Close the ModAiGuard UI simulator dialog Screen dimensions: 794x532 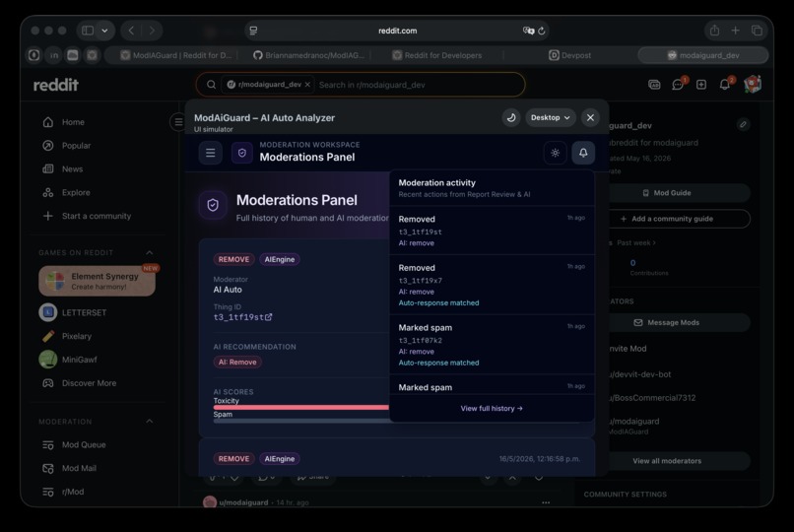point(590,117)
